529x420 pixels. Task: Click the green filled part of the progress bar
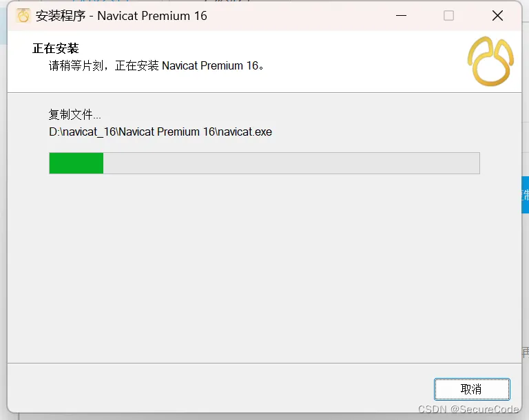(76, 163)
